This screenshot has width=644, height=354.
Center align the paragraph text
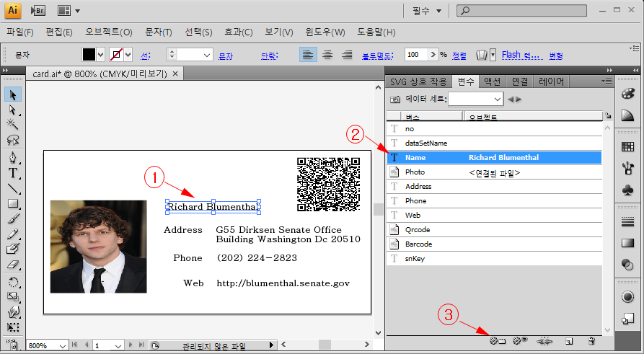click(327, 55)
